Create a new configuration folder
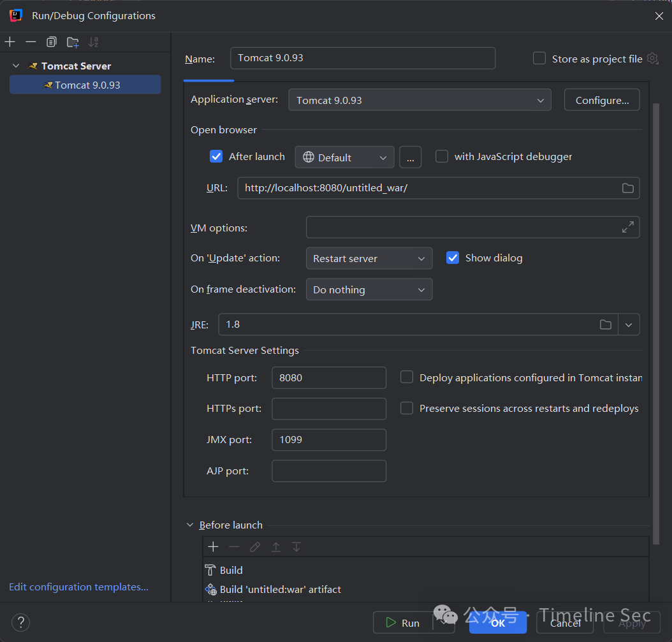The width and height of the screenshot is (672, 642). click(x=73, y=42)
